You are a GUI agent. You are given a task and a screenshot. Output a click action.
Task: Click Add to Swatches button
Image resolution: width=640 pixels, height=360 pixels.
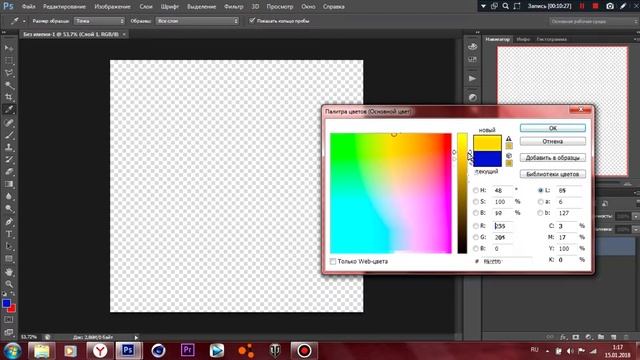[553, 158]
